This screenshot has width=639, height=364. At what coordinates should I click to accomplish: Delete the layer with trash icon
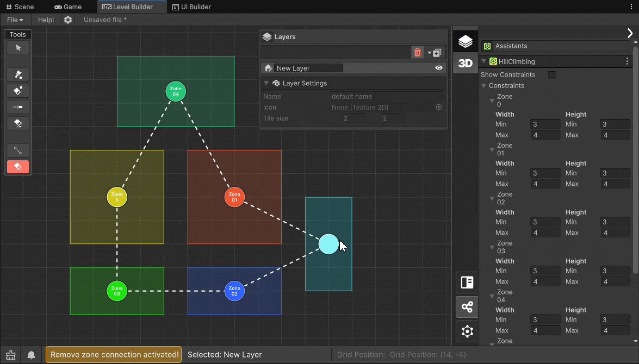417,53
